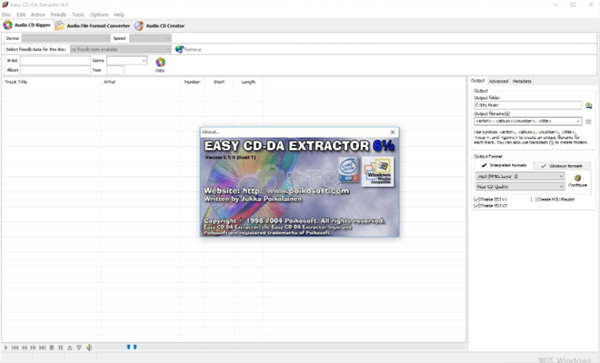Open the Tools menu

(x=78, y=15)
